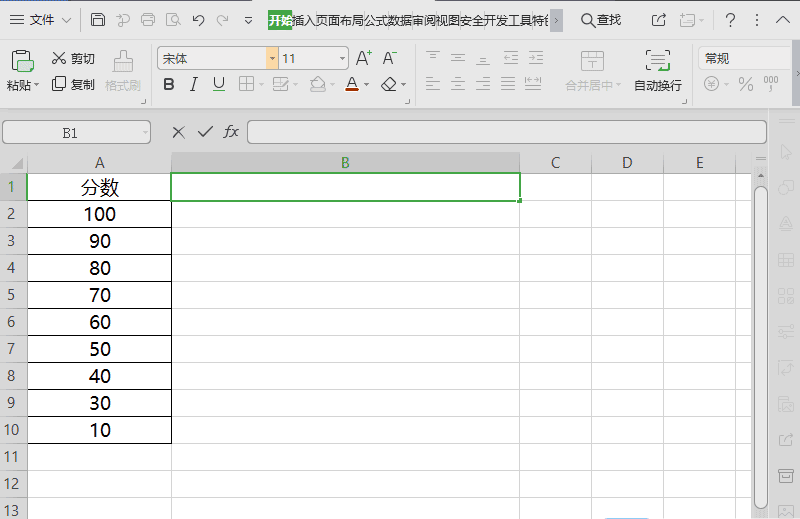Click the cell borders icon
The width and height of the screenshot is (800, 519).
tap(246, 84)
